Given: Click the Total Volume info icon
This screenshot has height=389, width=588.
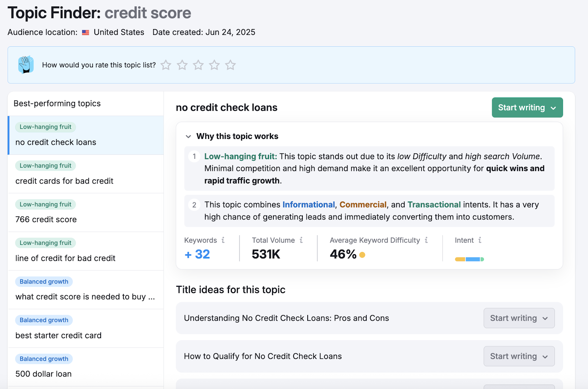Looking at the screenshot, I should pyautogui.click(x=301, y=240).
